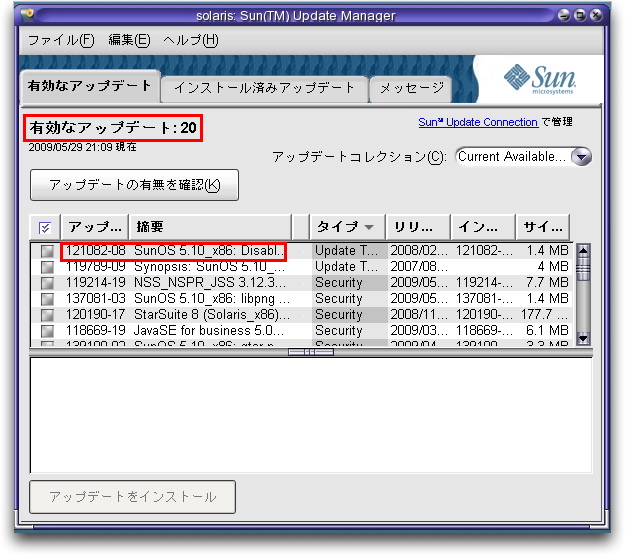Tick checkbox for update 121082-08

(46, 251)
